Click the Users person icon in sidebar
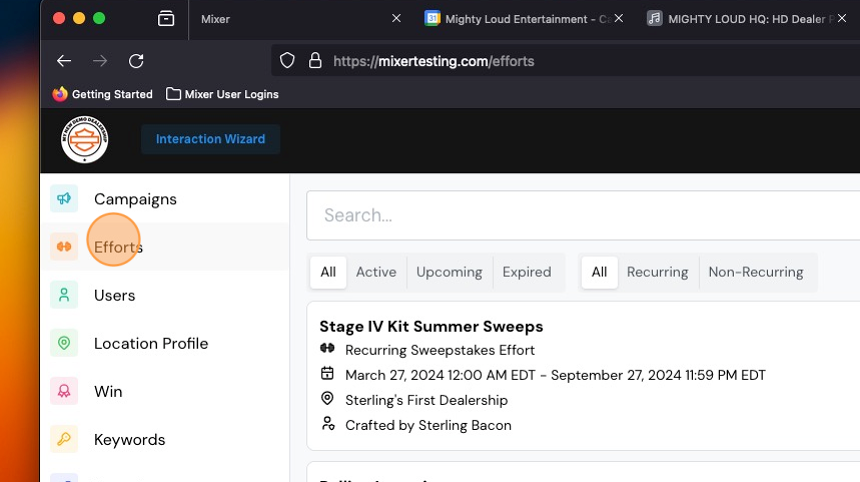 64,295
